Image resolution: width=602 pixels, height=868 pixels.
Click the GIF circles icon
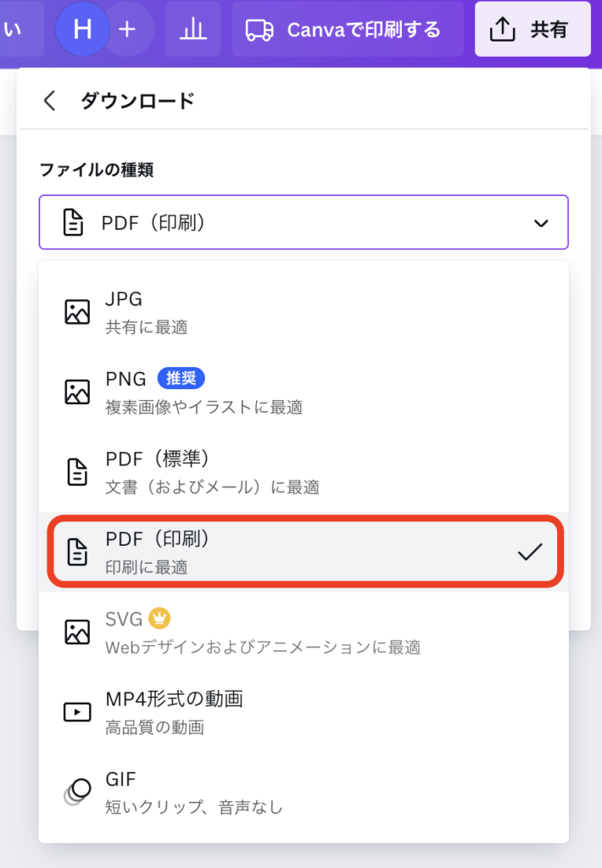point(77,791)
